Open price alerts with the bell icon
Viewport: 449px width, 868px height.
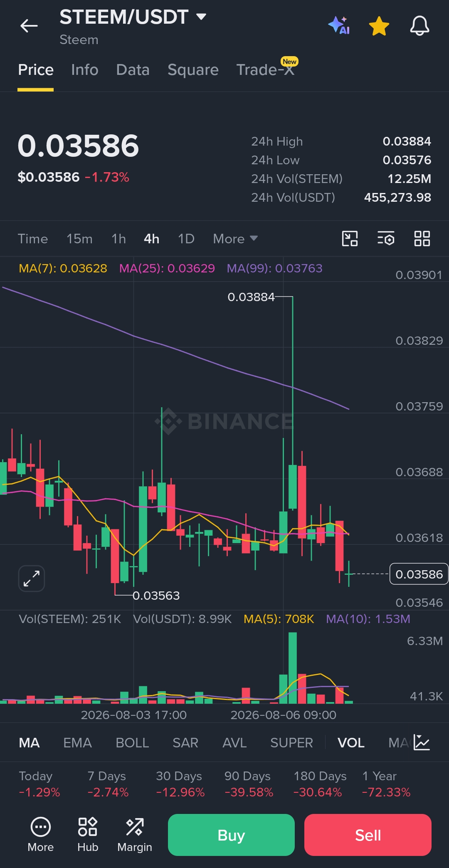419,26
